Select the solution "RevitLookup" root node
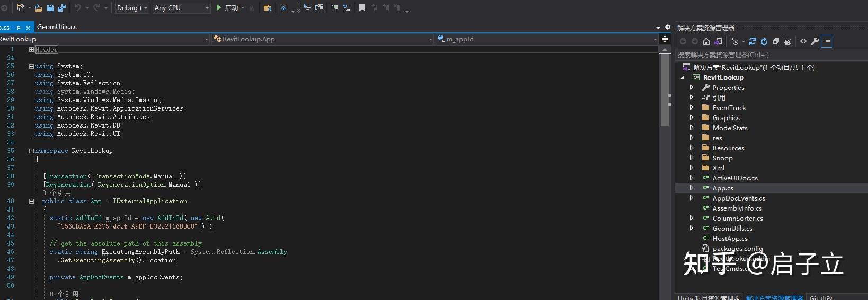Screen dimensions: 868x300 pos(754,67)
